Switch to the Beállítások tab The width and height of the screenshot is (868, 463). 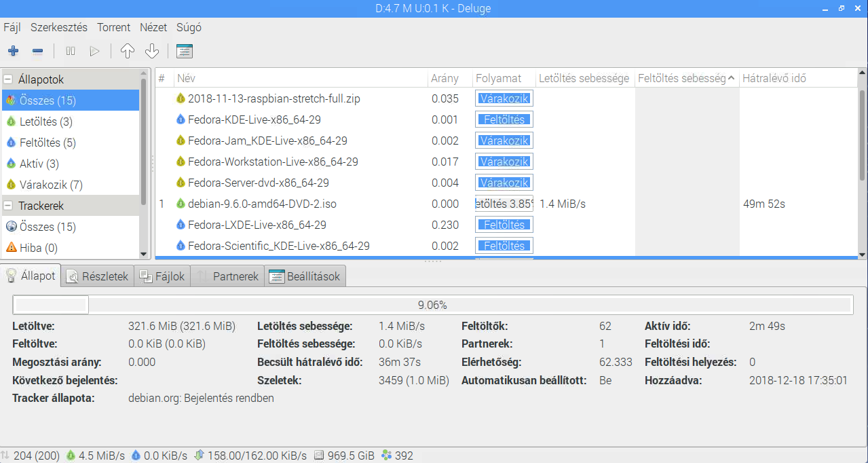(305, 276)
